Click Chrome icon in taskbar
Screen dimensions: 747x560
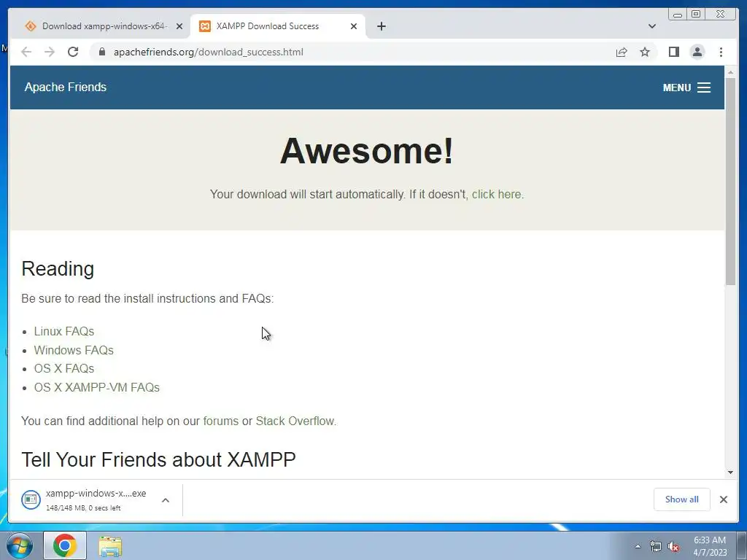(x=65, y=545)
